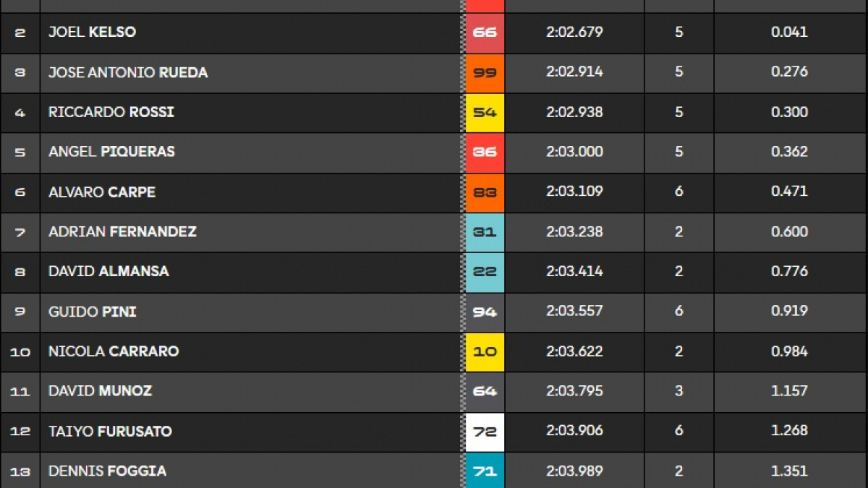Select Riccardo Rossi in the standings

point(111,112)
